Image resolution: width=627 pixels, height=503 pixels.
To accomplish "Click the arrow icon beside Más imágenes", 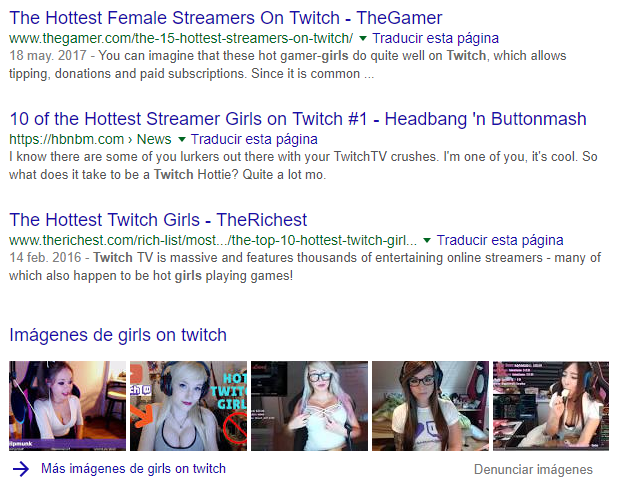I will [21, 469].
